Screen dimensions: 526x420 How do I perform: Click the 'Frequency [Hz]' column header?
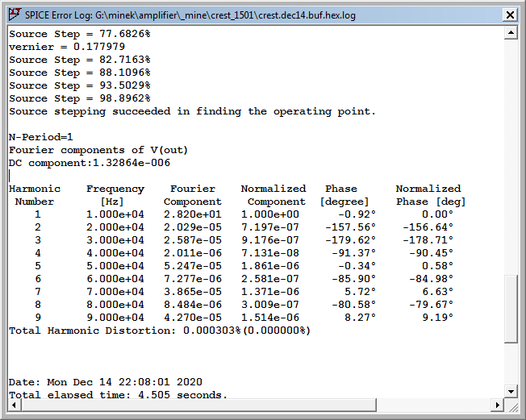tap(115, 195)
